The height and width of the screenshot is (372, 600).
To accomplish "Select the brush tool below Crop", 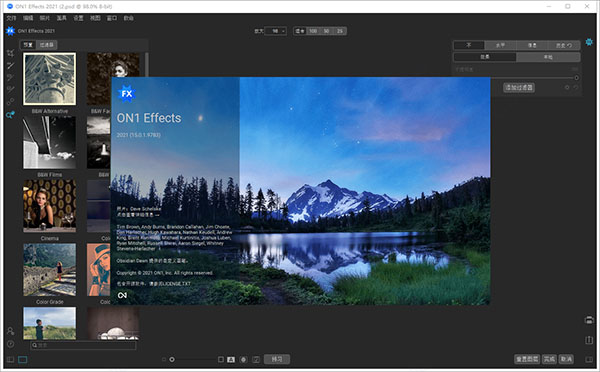I will (x=10, y=65).
